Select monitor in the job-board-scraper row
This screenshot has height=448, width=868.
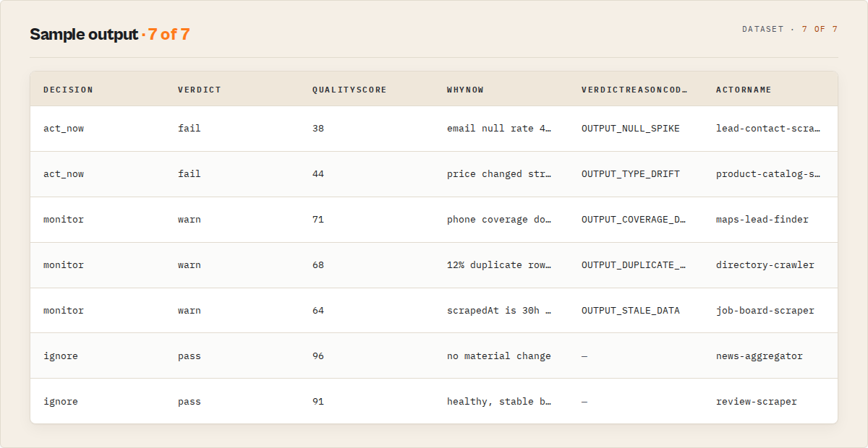click(64, 311)
